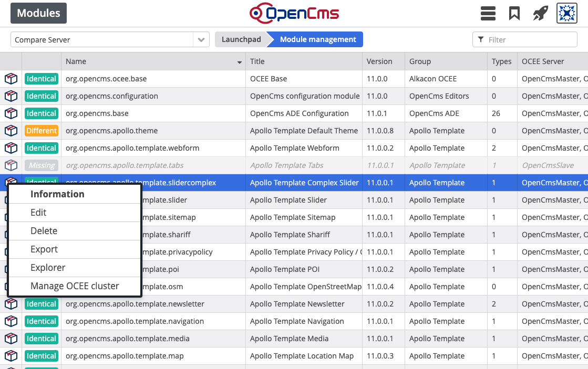Select org.opencms.apollo.theme name cell
Image resolution: width=588 pixels, height=369 pixels.
tap(153, 131)
